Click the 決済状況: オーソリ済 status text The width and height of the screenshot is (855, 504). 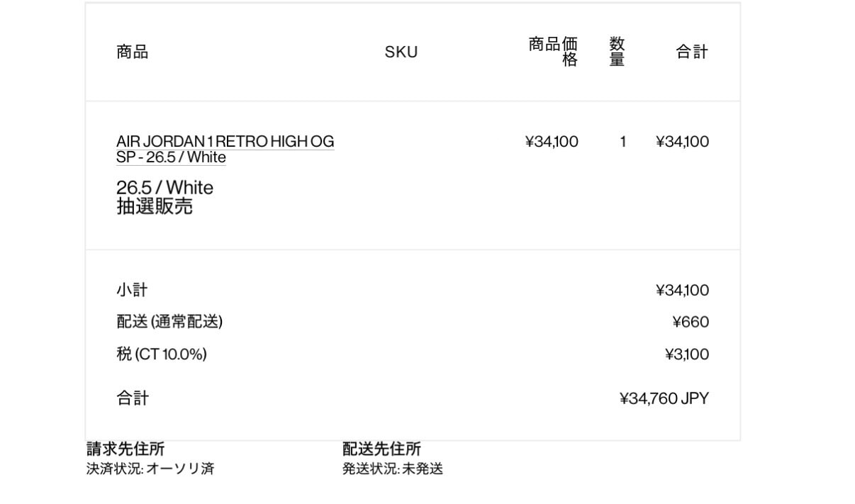150,469
